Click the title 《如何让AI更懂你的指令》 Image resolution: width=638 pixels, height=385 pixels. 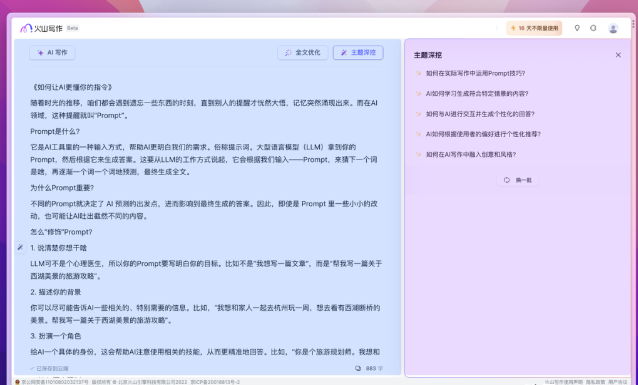[x=72, y=87]
